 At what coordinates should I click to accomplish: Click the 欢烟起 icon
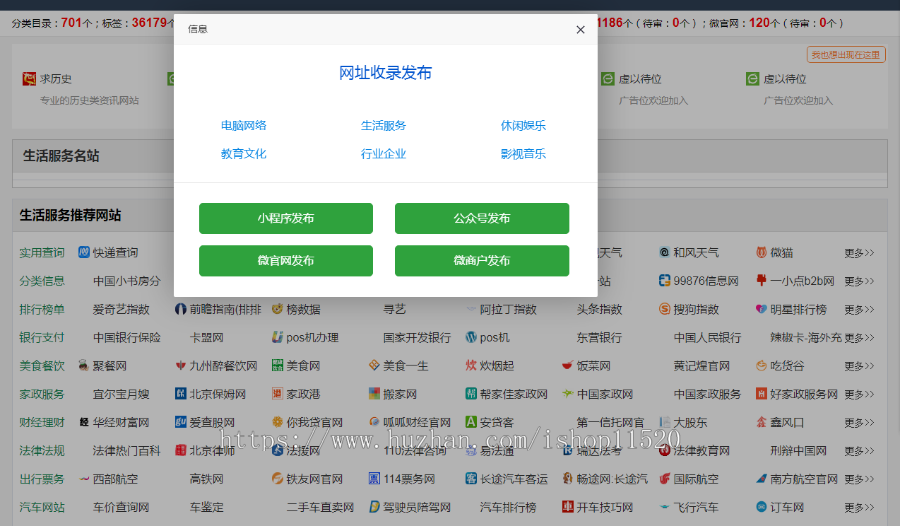[x=471, y=365]
